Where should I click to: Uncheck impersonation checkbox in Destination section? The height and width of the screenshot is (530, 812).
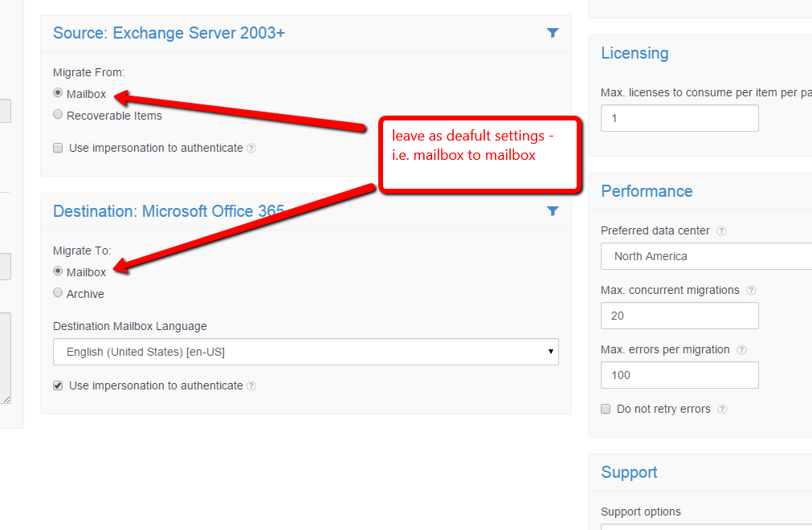click(58, 385)
